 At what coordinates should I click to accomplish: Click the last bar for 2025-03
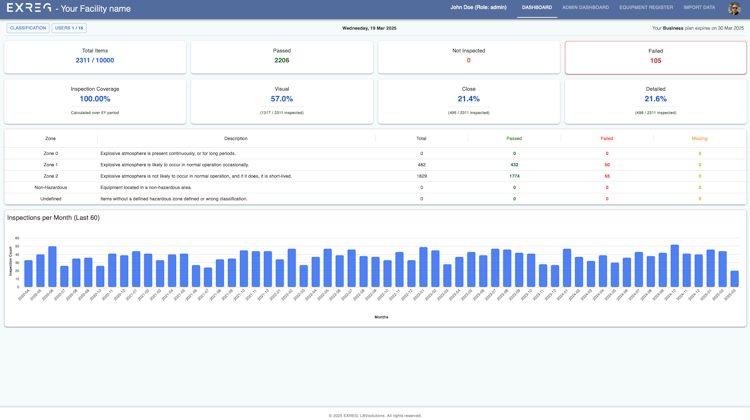[x=734, y=279]
